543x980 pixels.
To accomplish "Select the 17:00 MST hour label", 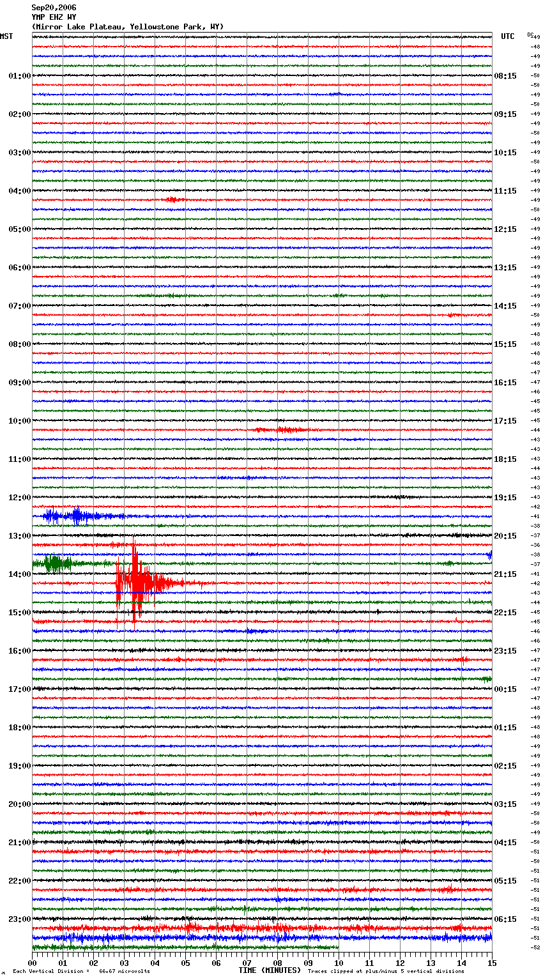I will click(20, 689).
